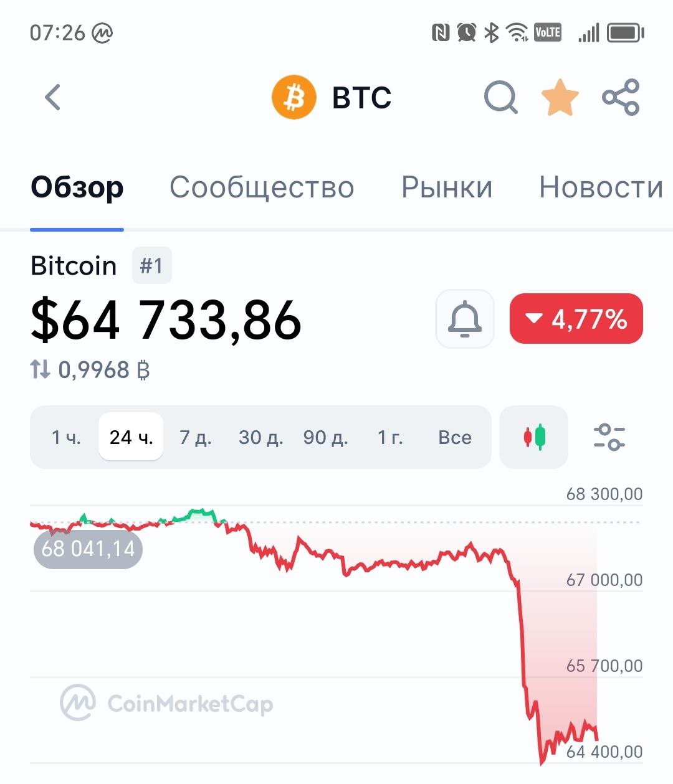The width and height of the screenshot is (673, 784).
Task: Open search with magnifier icon
Action: click(500, 98)
